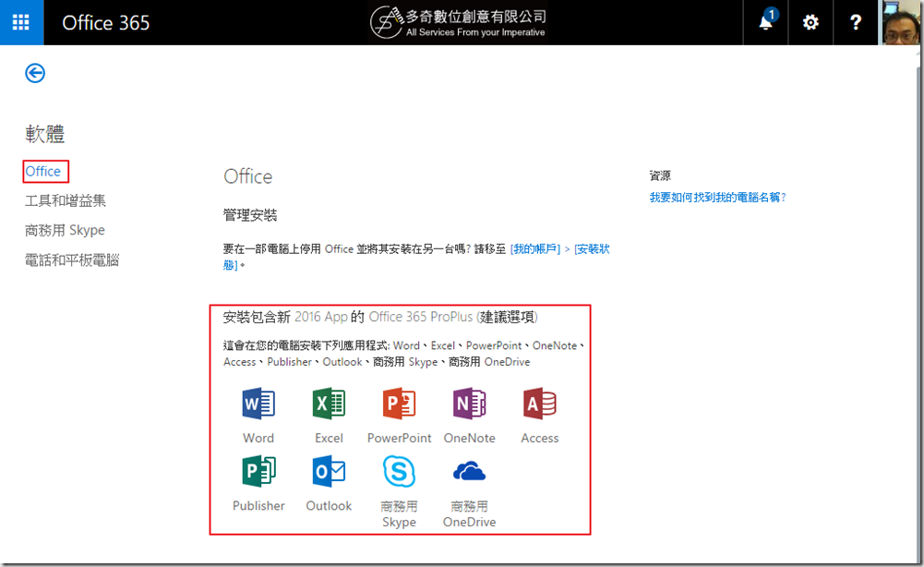Click the Access app icon
The width and height of the screenshot is (924, 567).
(539, 404)
